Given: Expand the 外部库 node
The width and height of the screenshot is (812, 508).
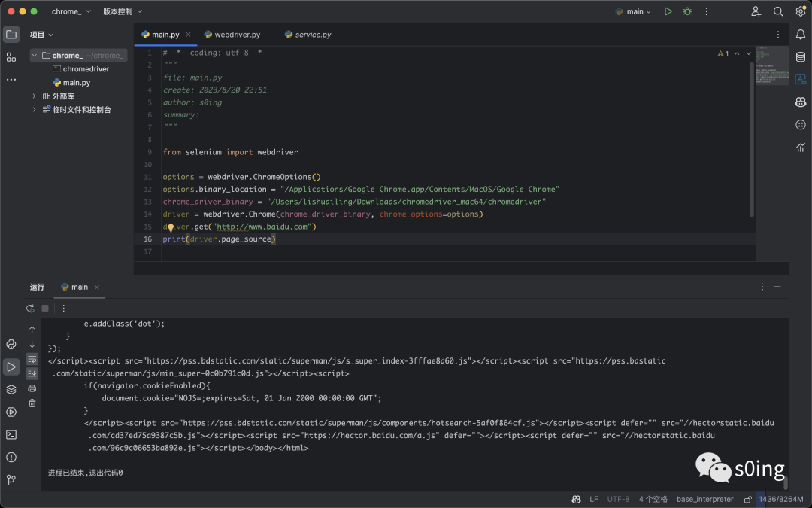Looking at the screenshot, I should [34, 96].
